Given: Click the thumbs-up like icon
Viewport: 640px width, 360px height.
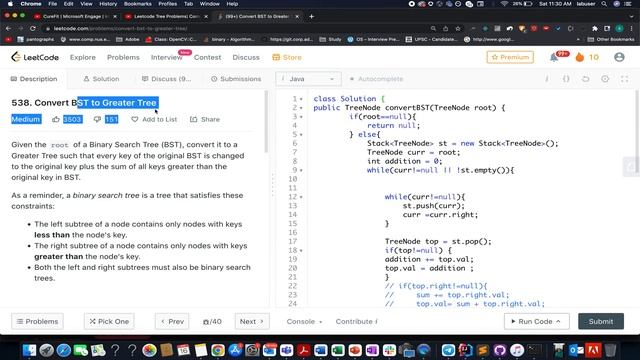Looking at the screenshot, I should [x=56, y=119].
